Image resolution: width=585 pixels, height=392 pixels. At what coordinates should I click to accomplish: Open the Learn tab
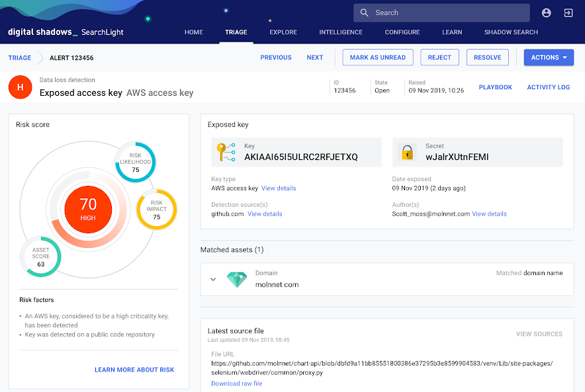point(452,32)
